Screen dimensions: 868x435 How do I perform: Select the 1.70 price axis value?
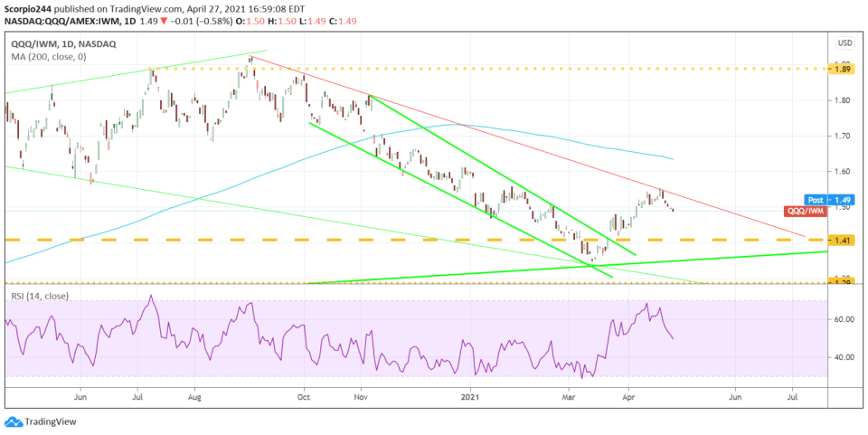[844, 136]
